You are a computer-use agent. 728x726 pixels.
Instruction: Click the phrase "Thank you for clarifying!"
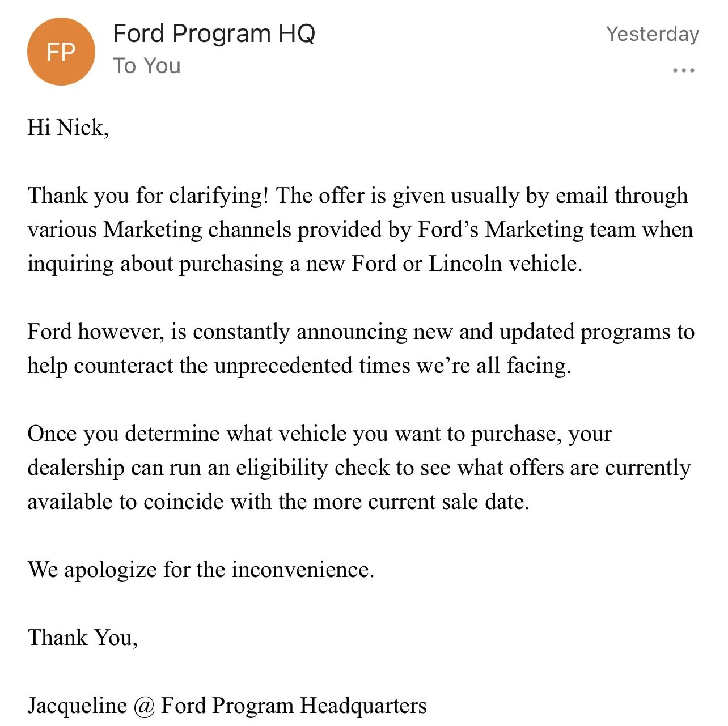click(x=148, y=196)
